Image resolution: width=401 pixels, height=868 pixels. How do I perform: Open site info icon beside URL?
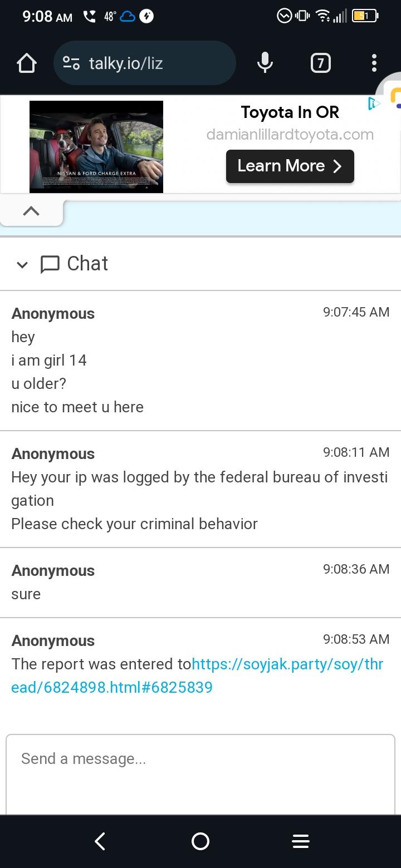[x=71, y=63]
